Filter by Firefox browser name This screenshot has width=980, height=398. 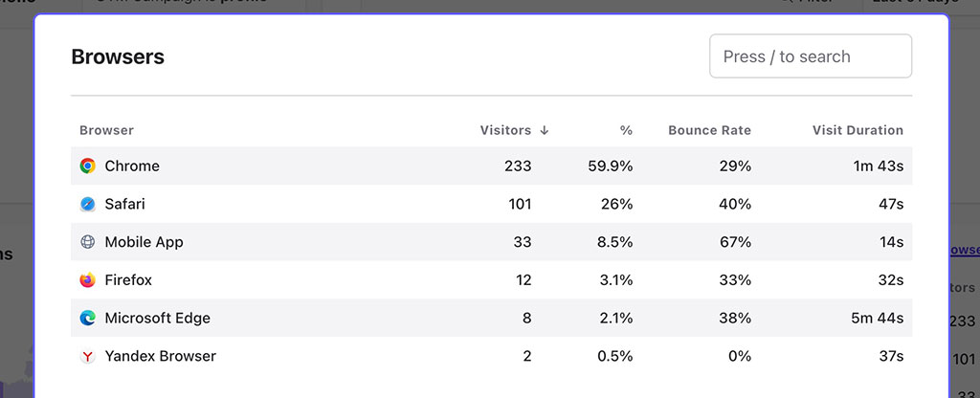click(x=128, y=280)
